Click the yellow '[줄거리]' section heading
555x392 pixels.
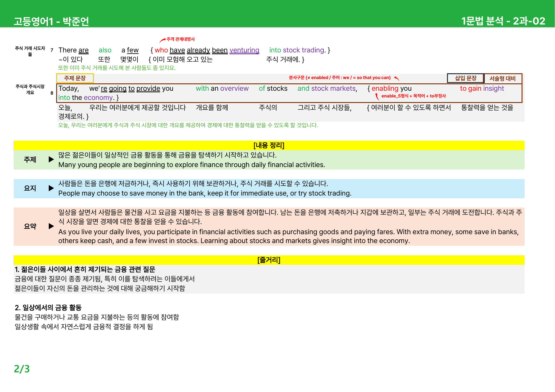pyautogui.click(x=269, y=260)
